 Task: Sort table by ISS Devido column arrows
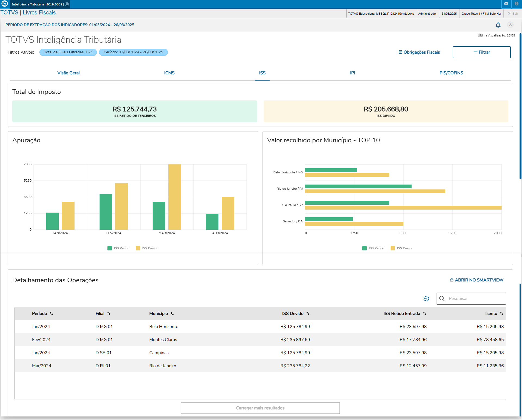click(308, 314)
